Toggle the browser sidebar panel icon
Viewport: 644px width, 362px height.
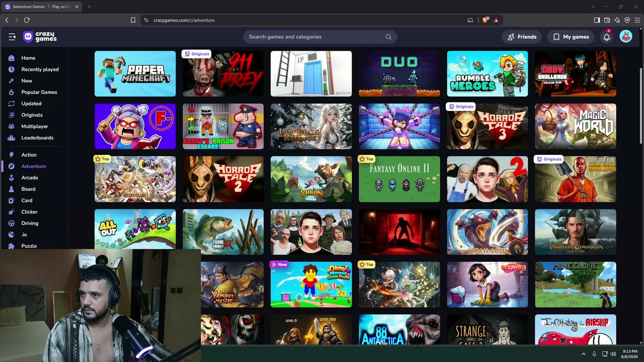pyautogui.click(x=597, y=20)
